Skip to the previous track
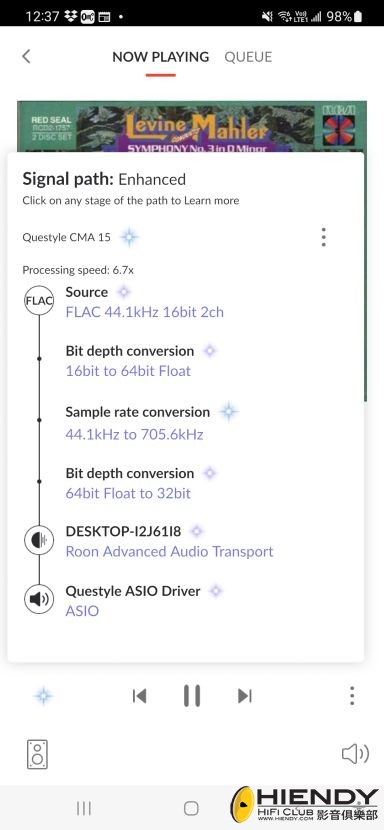384x830 pixels. coord(139,696)
